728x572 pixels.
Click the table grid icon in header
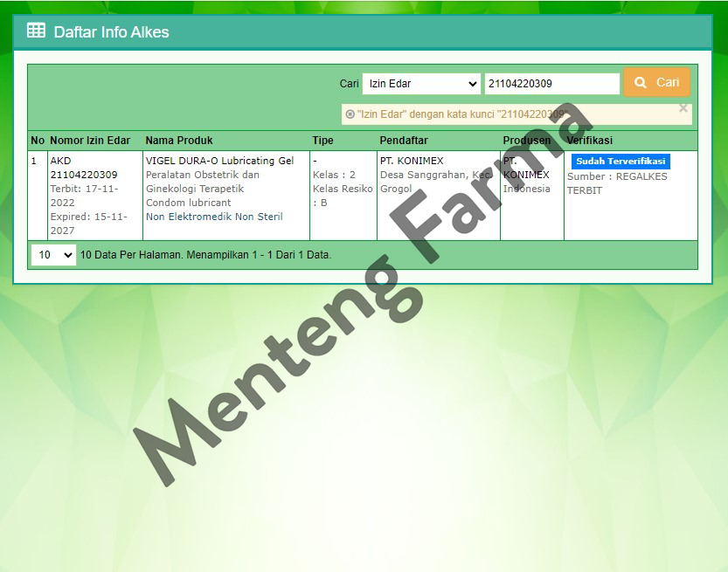(x=36, y=31)
